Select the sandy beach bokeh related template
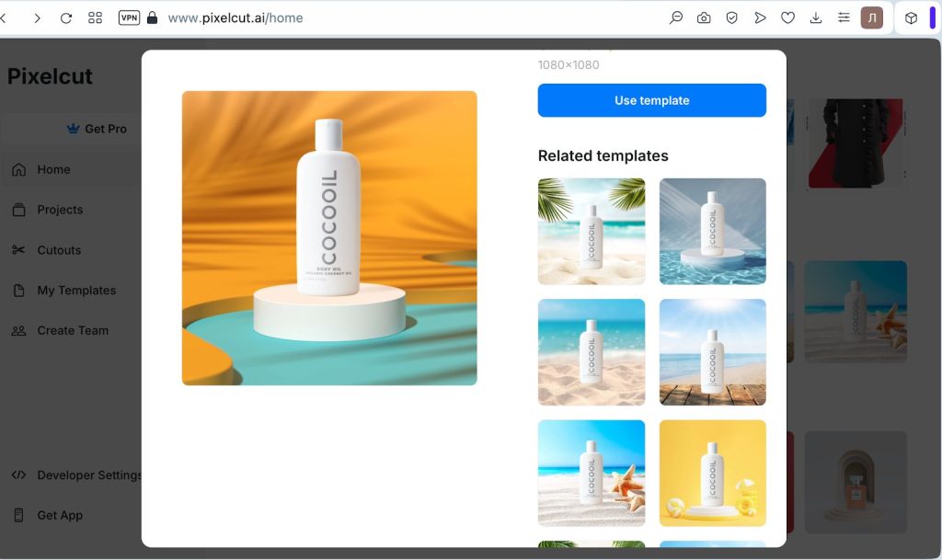Viewport: 942px width, 560px height. pos(592,352)
